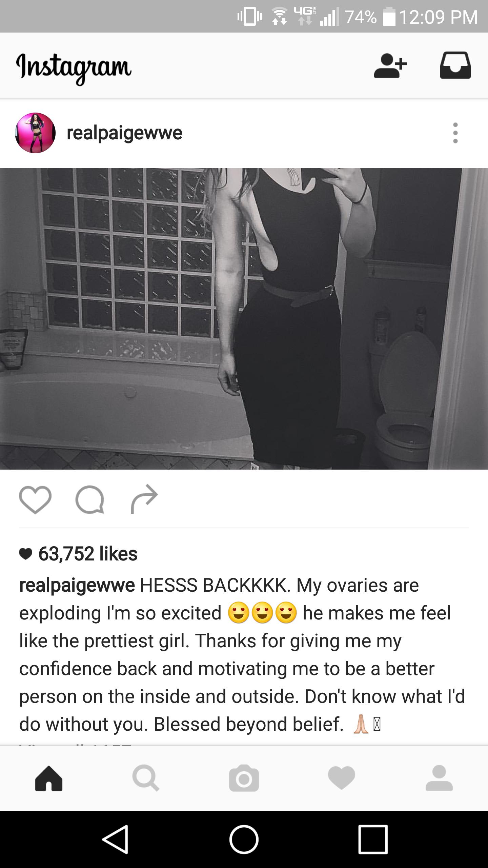The image size is (488, 868).
Task: Open the direct inbox tray icon
Action: click(x=455, y=65)
